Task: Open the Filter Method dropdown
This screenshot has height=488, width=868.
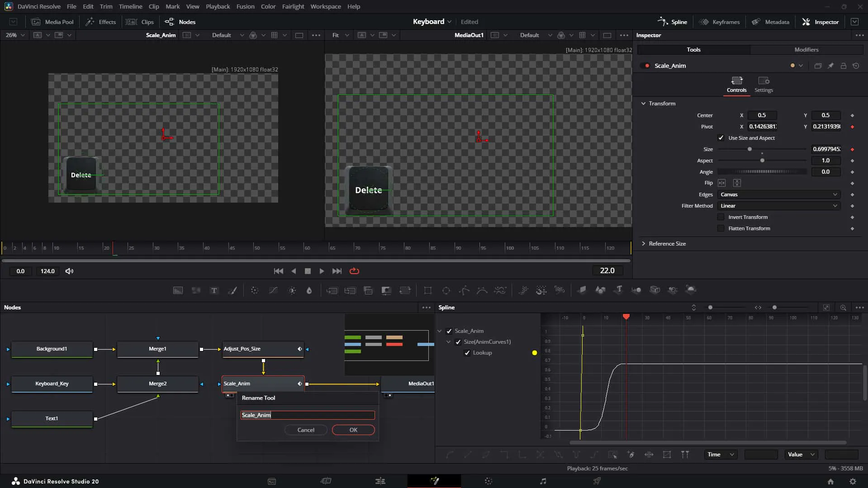Action: coord(779,206)
